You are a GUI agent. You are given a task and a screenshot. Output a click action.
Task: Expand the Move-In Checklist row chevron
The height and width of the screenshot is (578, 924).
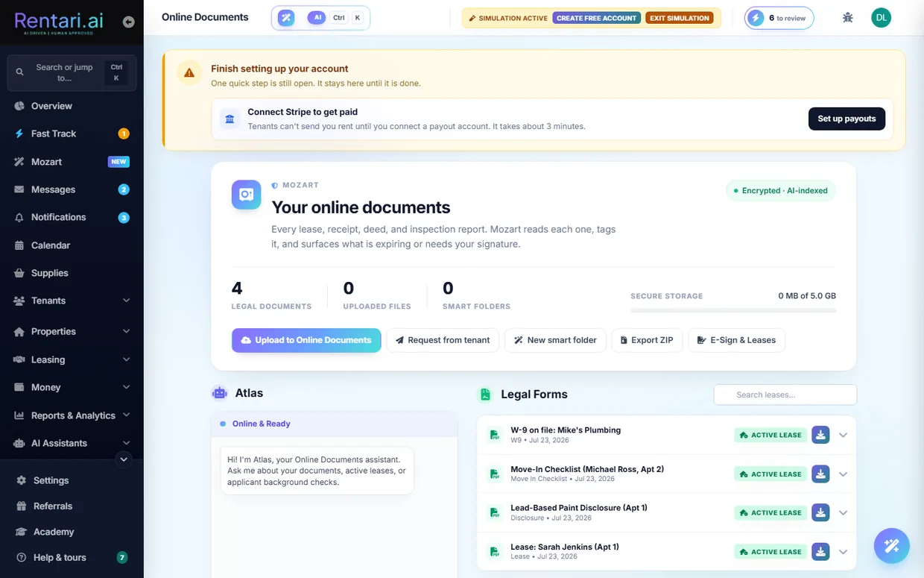(843, 474)
